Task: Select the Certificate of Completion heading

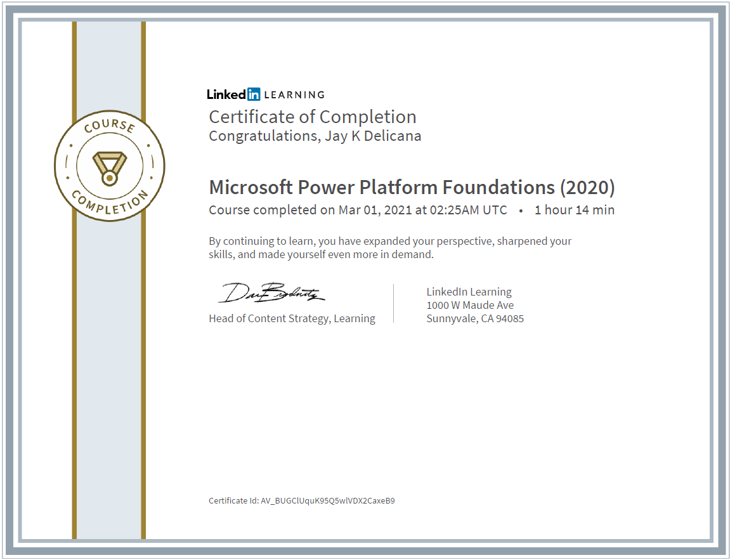Action: click(x=313, y=117)
